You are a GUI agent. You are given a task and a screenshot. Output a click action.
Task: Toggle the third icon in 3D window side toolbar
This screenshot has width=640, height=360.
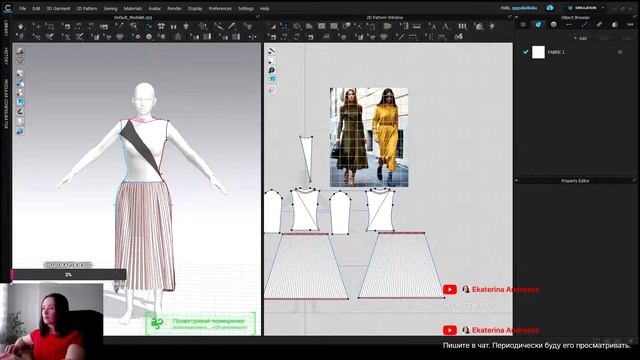(20, 73)
